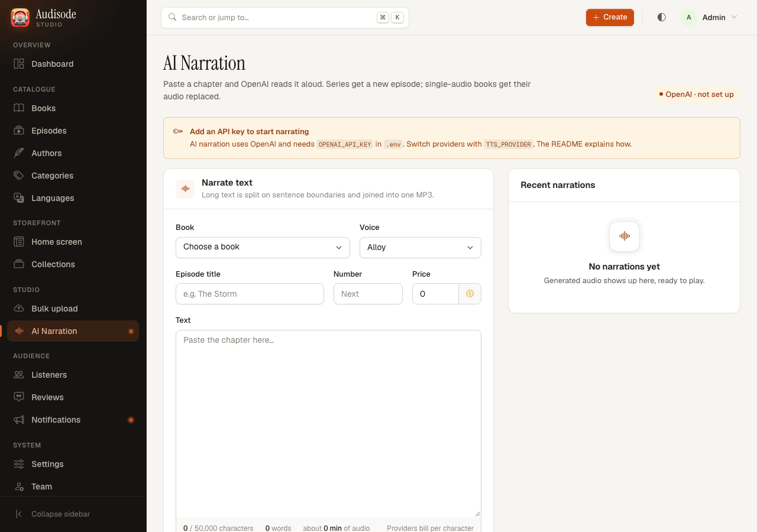Click the Price input field

pos(436,294)
